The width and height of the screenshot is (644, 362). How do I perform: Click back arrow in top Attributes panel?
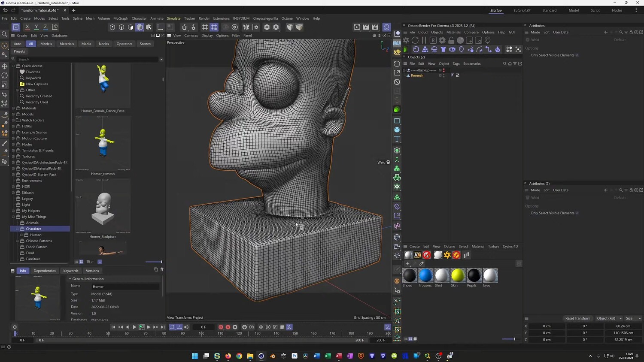606,32
